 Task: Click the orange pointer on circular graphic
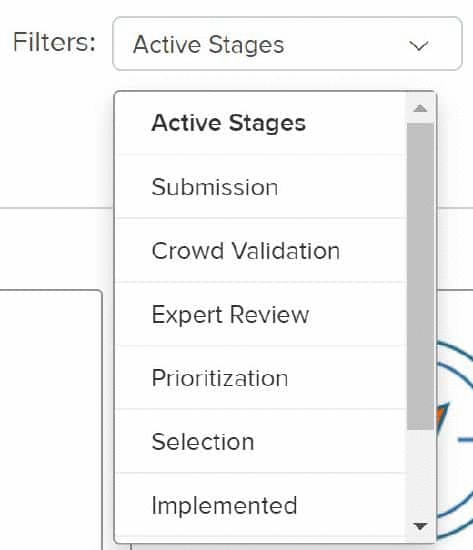coord(442,416)
